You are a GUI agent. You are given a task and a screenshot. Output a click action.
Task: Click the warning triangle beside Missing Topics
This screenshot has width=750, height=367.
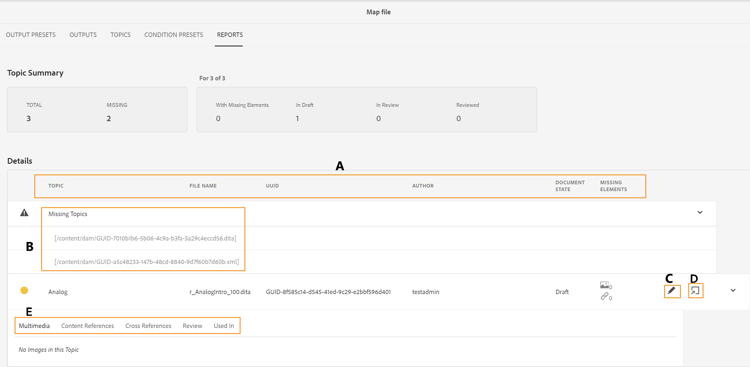tap(24, 213)
